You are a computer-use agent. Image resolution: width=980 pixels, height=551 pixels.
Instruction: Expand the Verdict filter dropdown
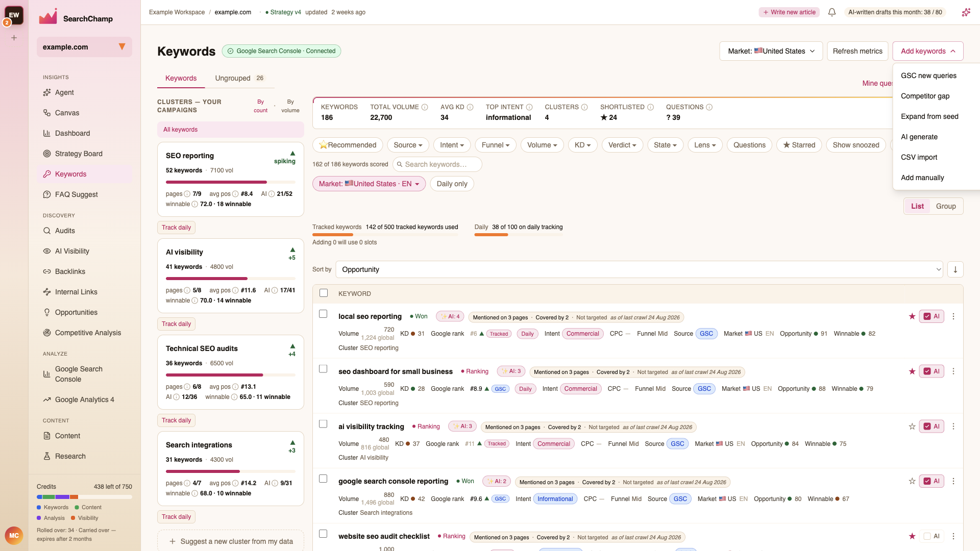[x=622, y=145]
